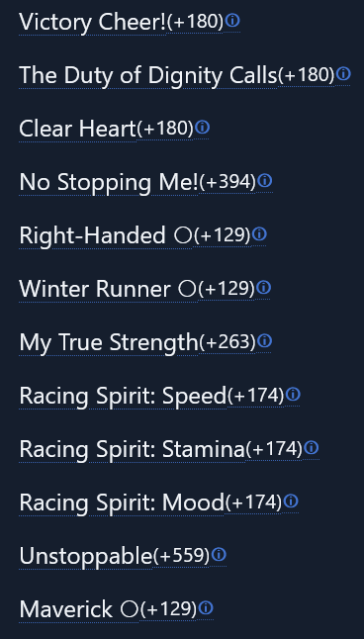
Task: Click info icon beside Racing Spirit: Stamina
Action: point(312,448)
